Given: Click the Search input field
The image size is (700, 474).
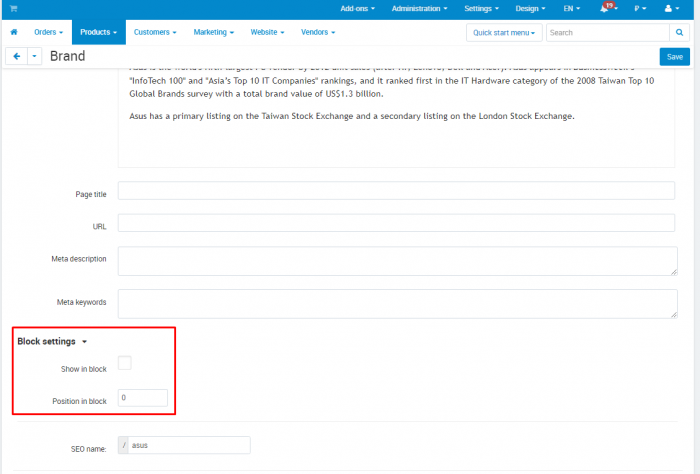Looking at the screenshot, I should click(x=608, y=33).
